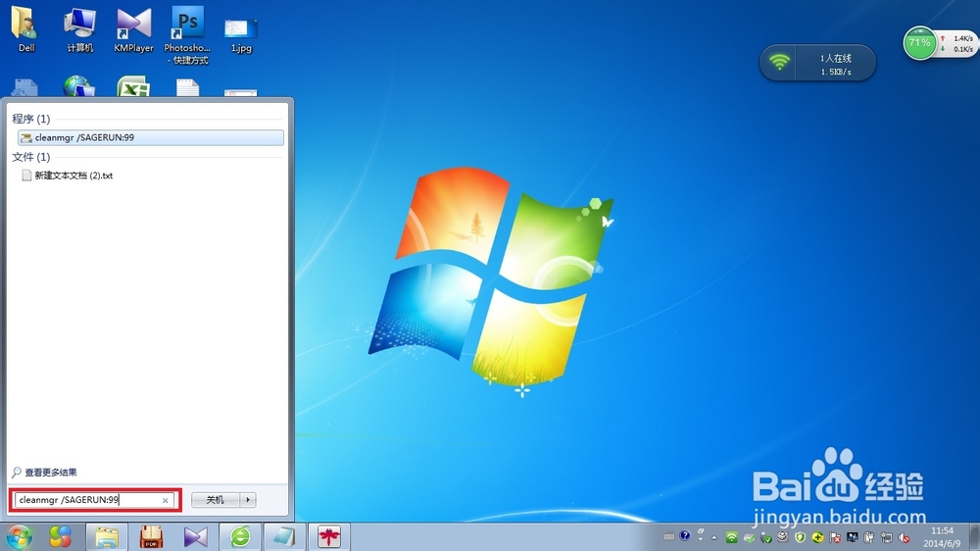Click the green shield security tray icon
Screen dimensions: 980x551
800,537
